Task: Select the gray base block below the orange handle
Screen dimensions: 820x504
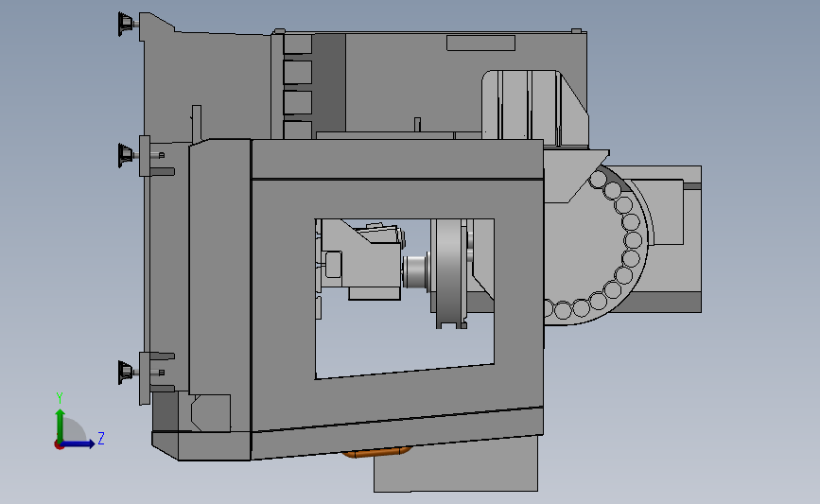Action: point(456,465)
